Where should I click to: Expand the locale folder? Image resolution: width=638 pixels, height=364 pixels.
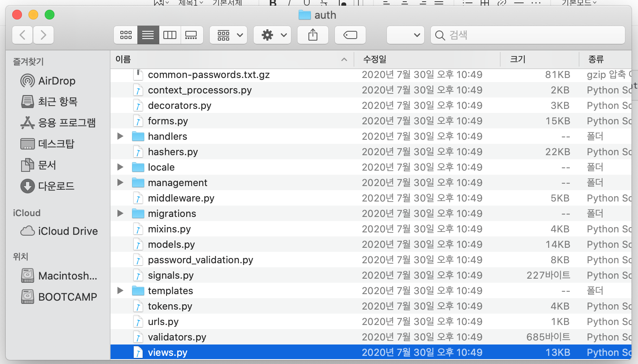coord(120,167)
